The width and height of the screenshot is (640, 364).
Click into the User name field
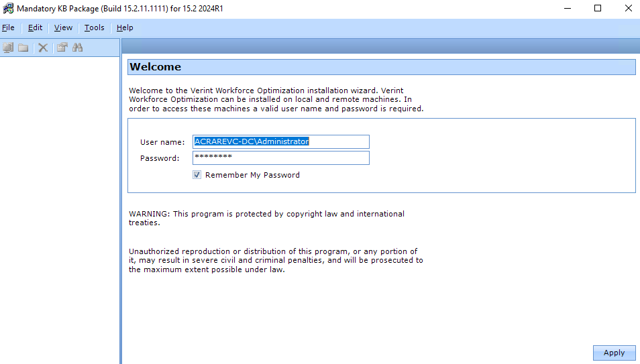tap(280, 141)
